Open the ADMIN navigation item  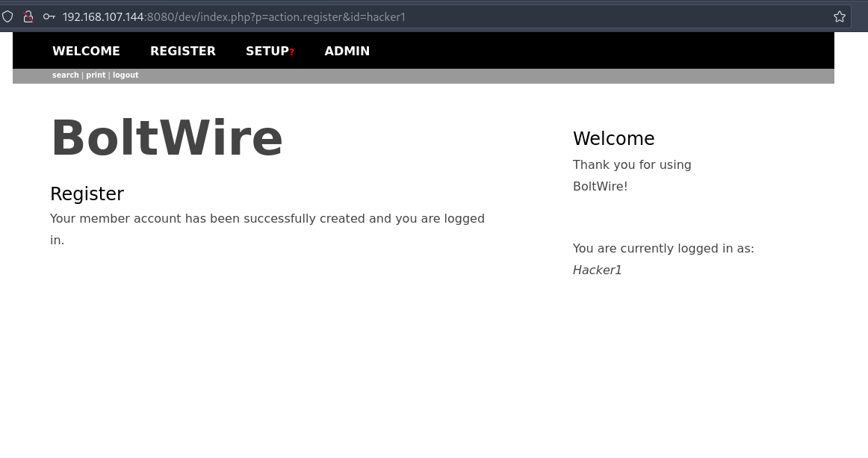point(347,51)
